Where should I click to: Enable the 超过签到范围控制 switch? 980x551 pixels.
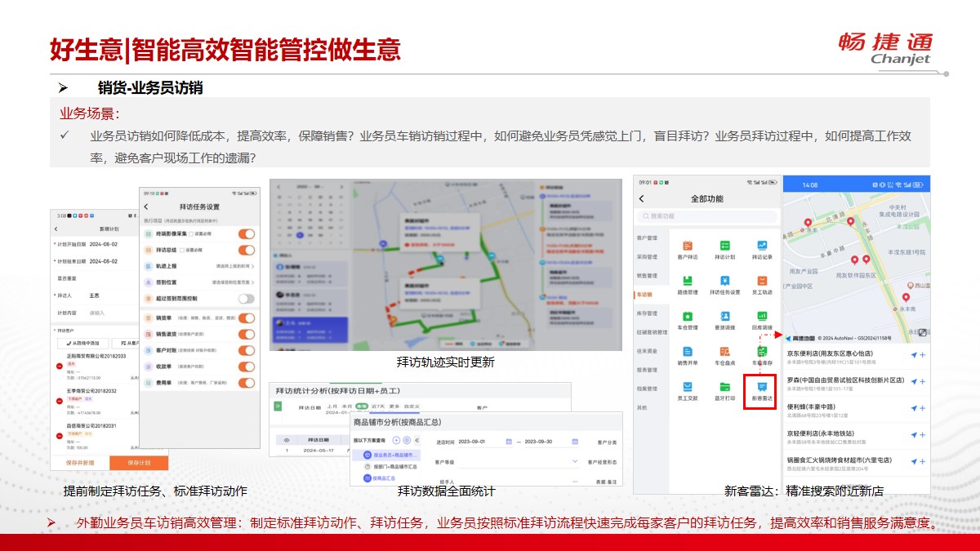(x=246, y=300)
